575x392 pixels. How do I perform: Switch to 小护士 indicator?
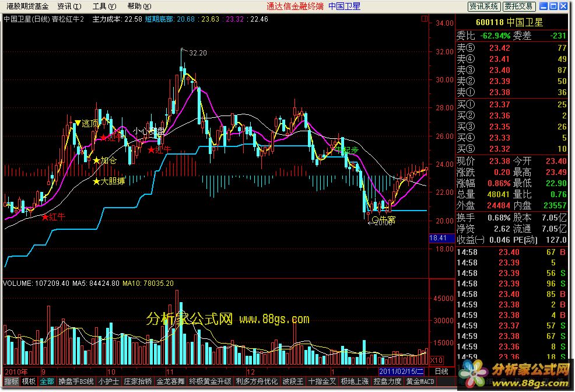(x=108, y=381)
